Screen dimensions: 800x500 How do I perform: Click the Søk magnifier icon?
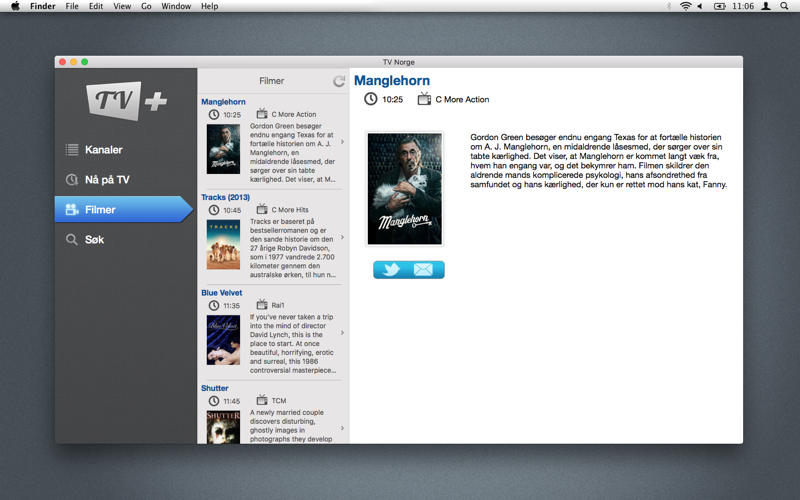tap(72, 240)
